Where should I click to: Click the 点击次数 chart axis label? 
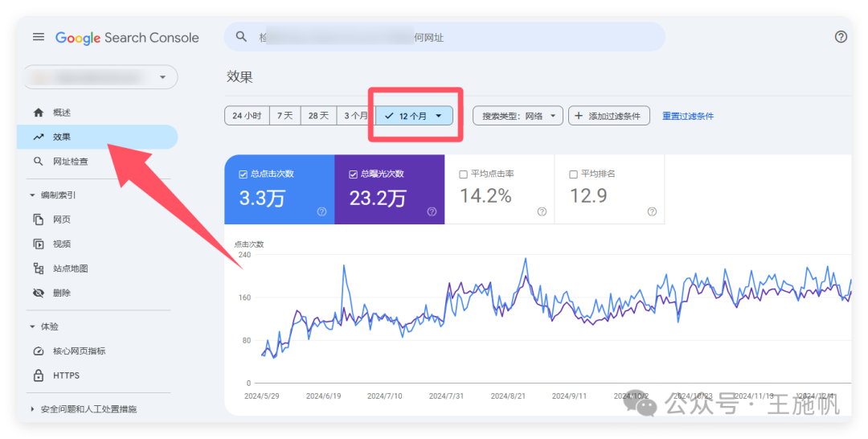pyautogui.click(x=248, y=244)
